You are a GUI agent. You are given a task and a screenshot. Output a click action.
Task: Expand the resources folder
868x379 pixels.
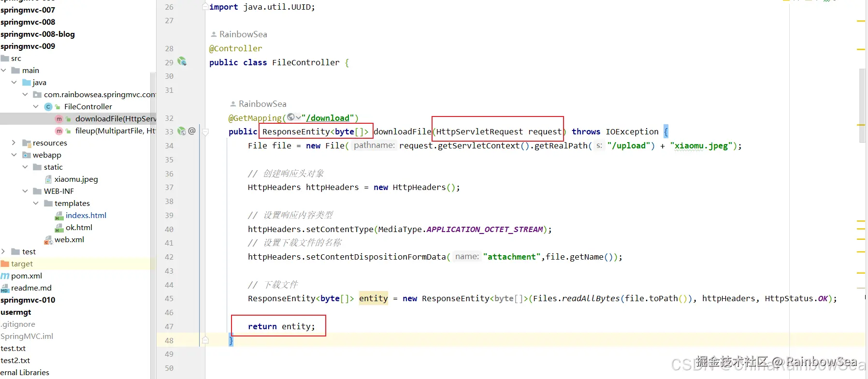pos(14,143)
